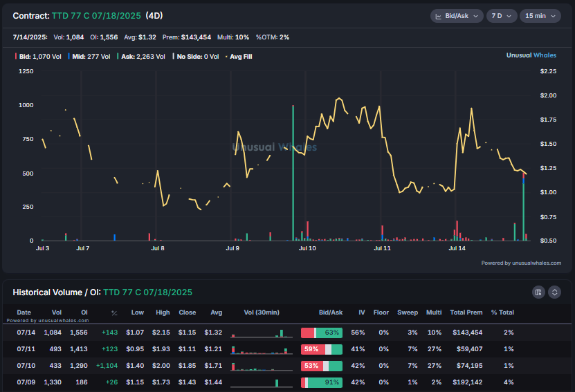Sort by the Close column header
Image resolution: width=575 pixels, height=392 pixels.
[188, 312]
